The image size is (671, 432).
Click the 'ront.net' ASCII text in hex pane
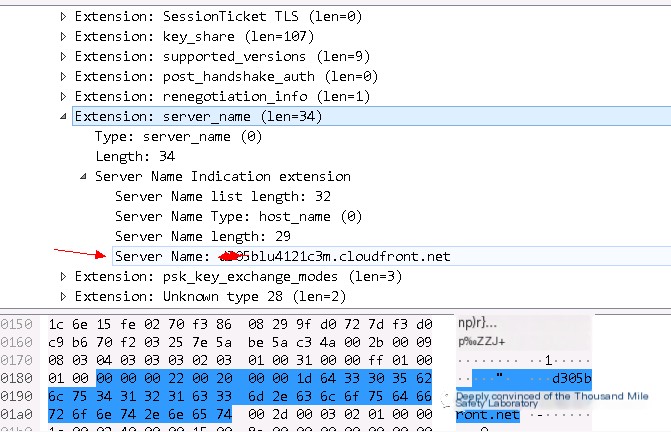(x=487, y=415)
